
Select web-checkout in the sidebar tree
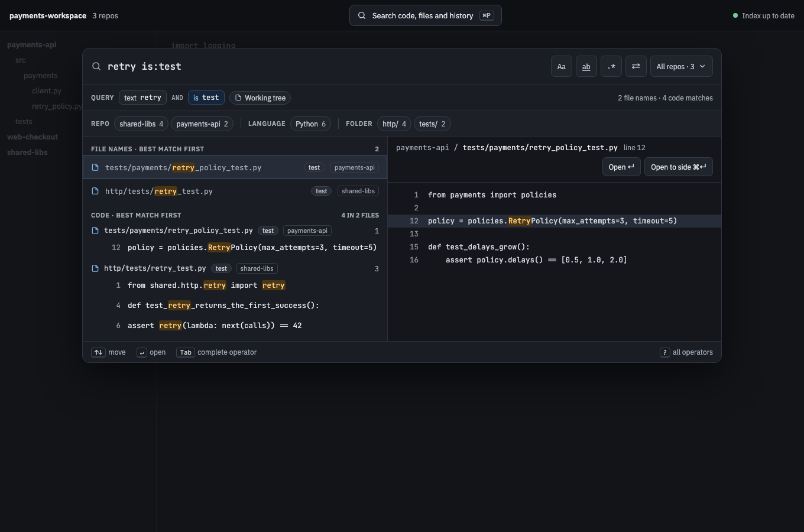(33, 137)
